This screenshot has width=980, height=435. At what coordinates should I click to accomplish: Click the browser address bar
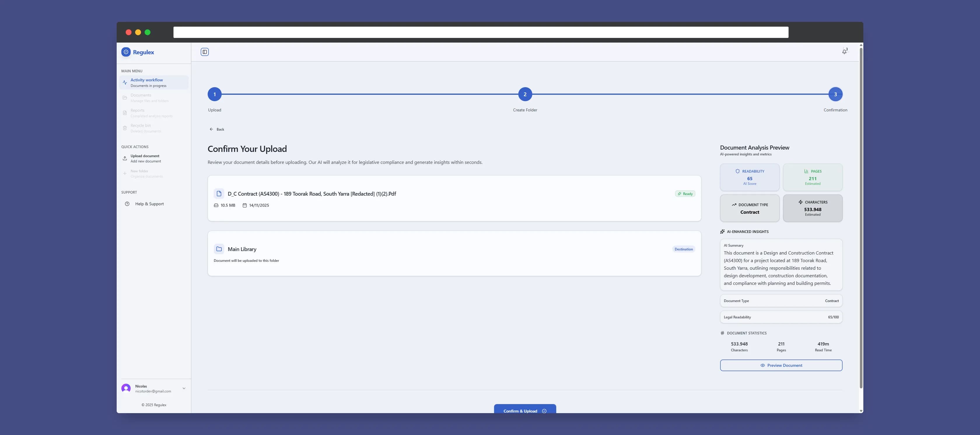tap(481, 32)
